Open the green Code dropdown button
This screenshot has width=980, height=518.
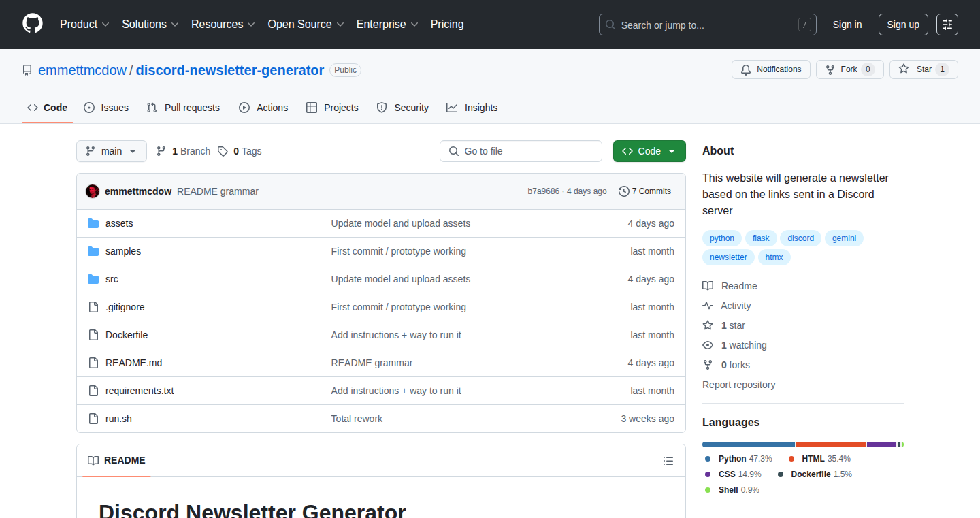coord(649,151)
